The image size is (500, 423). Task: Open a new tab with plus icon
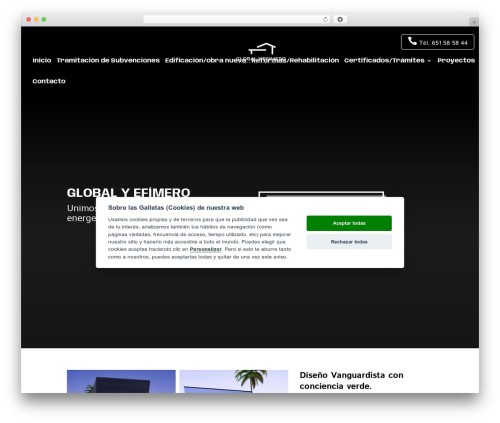click(x=474, y=22)
